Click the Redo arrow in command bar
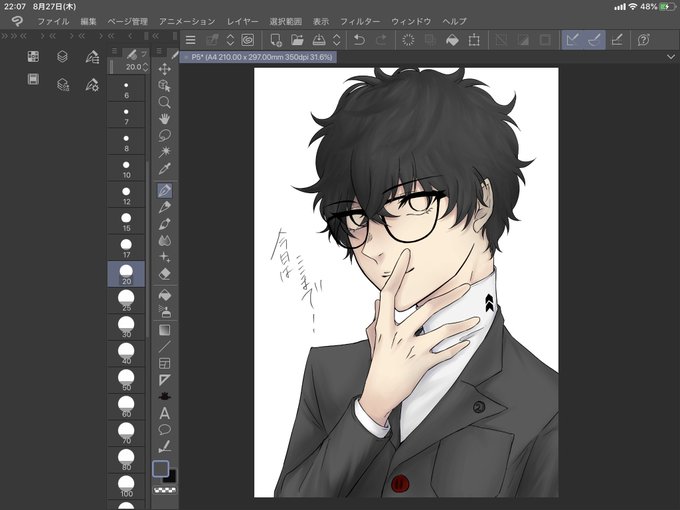The width and height of the screenshot is (680, 510). click(381, 40)
